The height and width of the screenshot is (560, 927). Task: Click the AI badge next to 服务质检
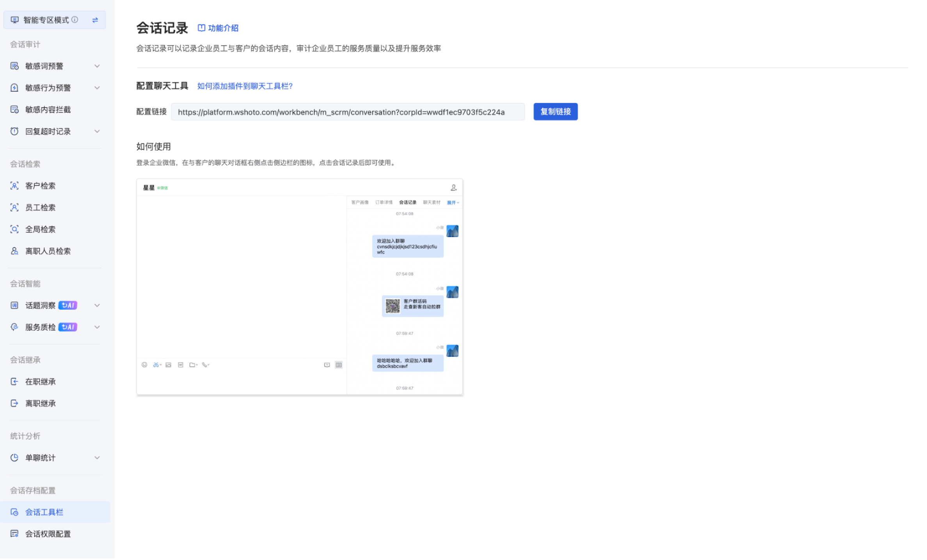point(68,328)
